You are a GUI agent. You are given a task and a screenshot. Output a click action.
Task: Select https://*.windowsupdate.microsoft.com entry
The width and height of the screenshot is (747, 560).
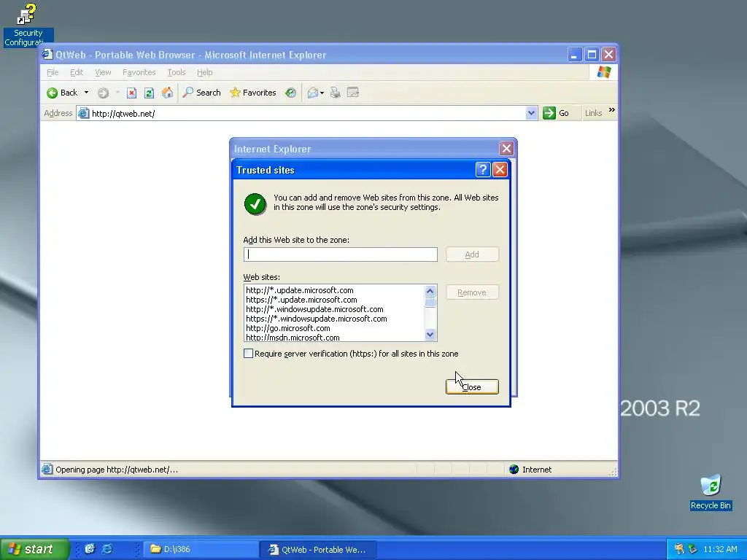point(317,319)
